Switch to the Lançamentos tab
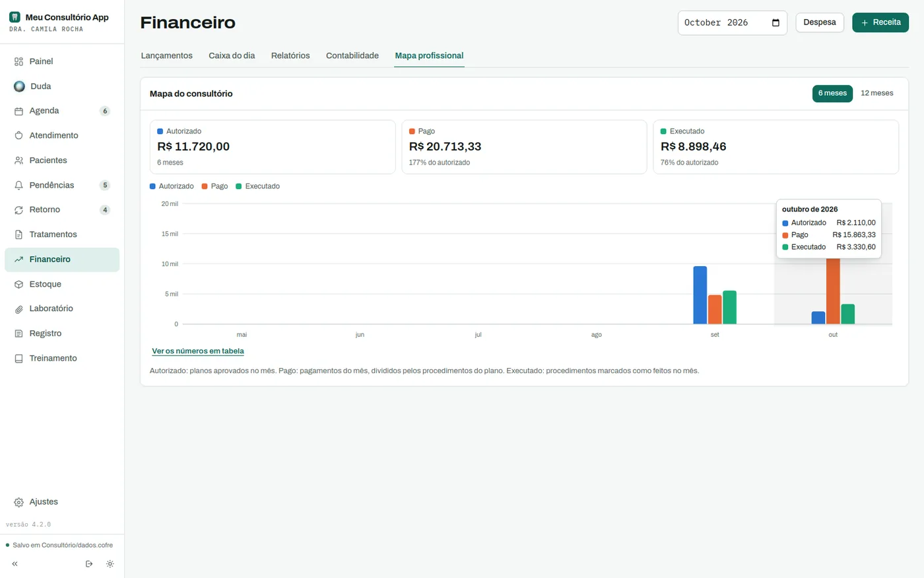 [167, 55]
